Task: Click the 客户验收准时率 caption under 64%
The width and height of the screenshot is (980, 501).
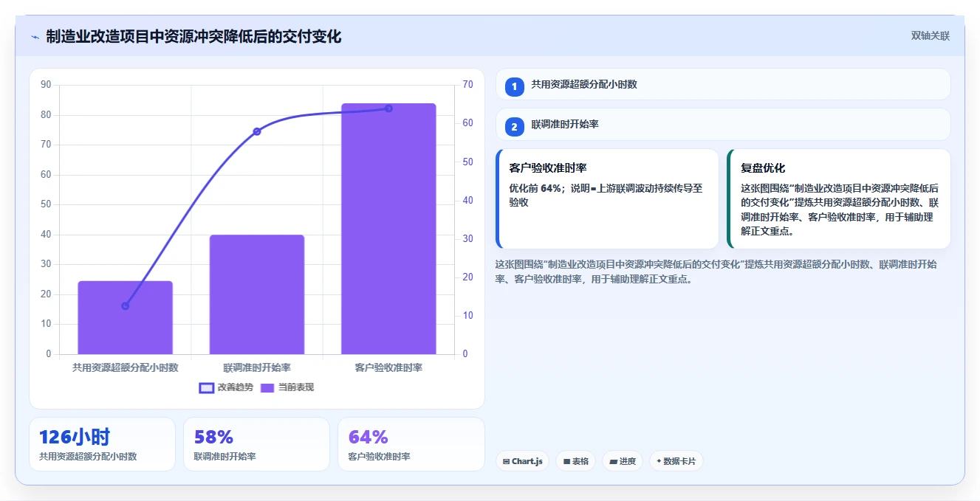Action: (x=379, y=457)
